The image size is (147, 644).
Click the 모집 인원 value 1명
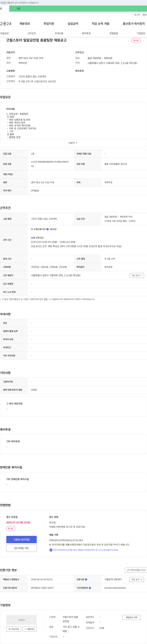tap(33, 154)
